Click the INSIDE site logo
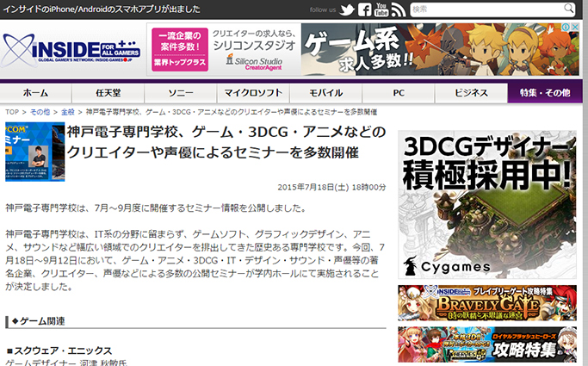Viewport: 588px width, 366px height. (71, 50)
